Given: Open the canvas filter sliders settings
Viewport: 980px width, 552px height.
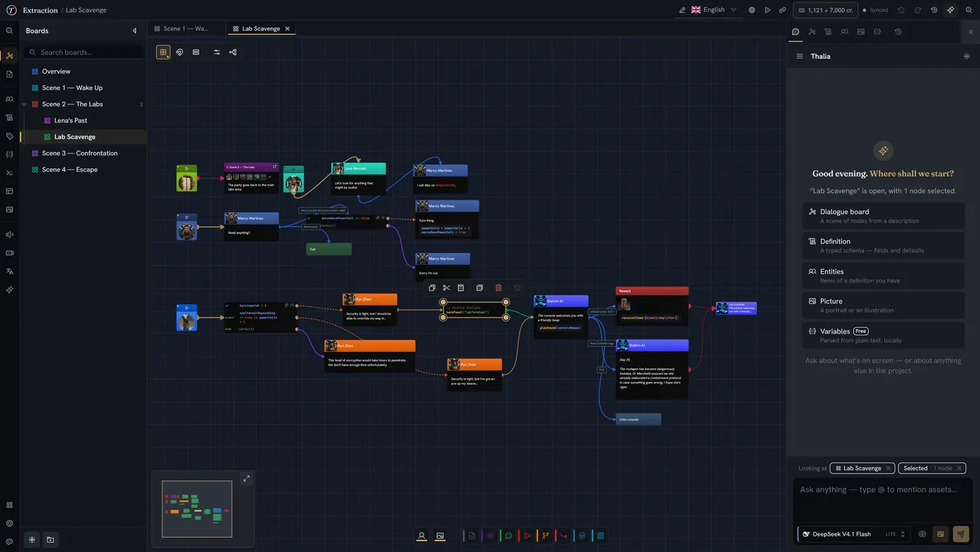Looking at the screenshot, I should 217,52.
